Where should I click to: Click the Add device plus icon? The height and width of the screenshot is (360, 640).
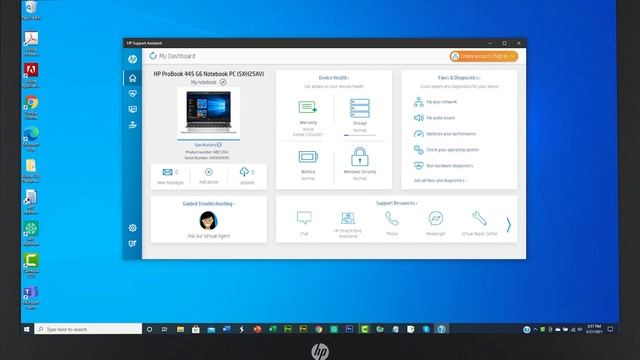click(x=209, y=172)
